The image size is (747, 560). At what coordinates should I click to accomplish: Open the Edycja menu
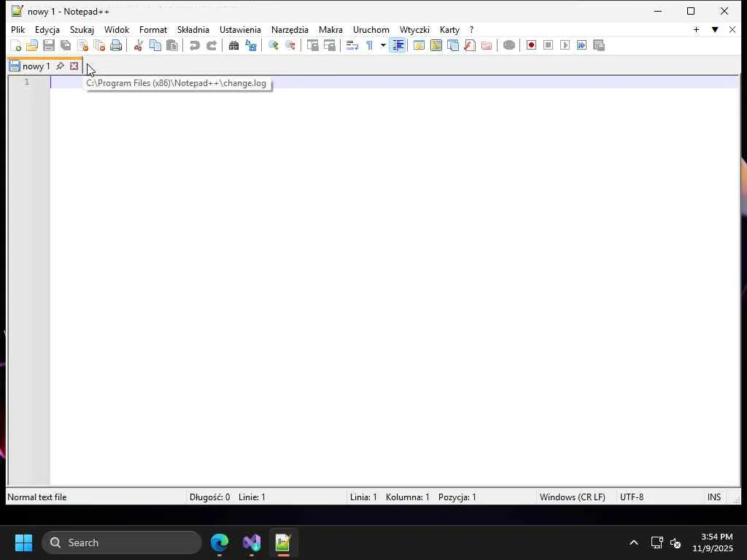(x=47, y=29)
